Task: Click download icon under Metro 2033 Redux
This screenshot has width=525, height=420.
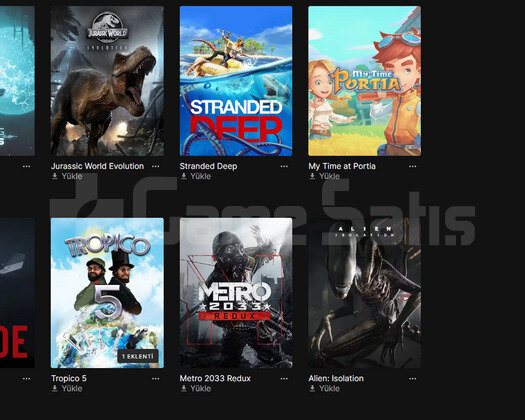Action: (x=183, y=389)
